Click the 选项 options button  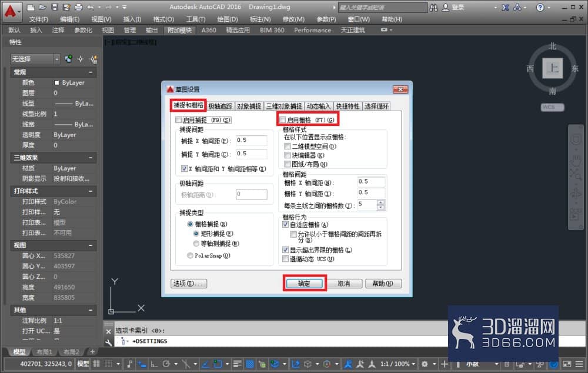coord(189,284)
